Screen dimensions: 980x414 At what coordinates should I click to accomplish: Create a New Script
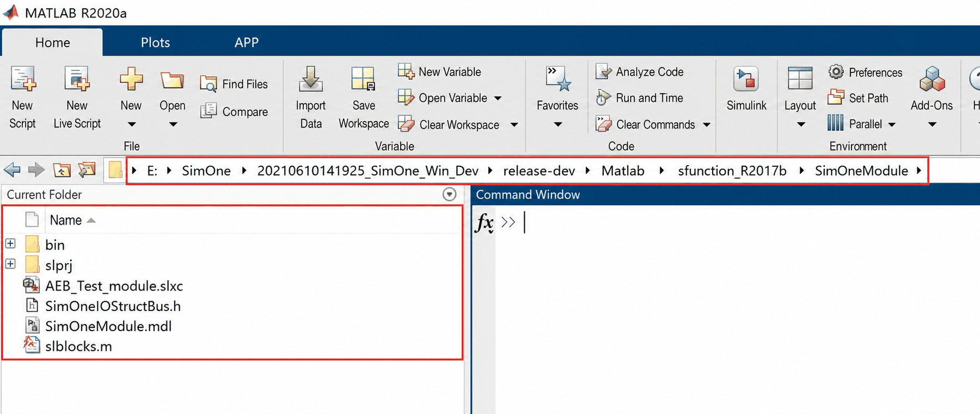[x=22, y=98]
